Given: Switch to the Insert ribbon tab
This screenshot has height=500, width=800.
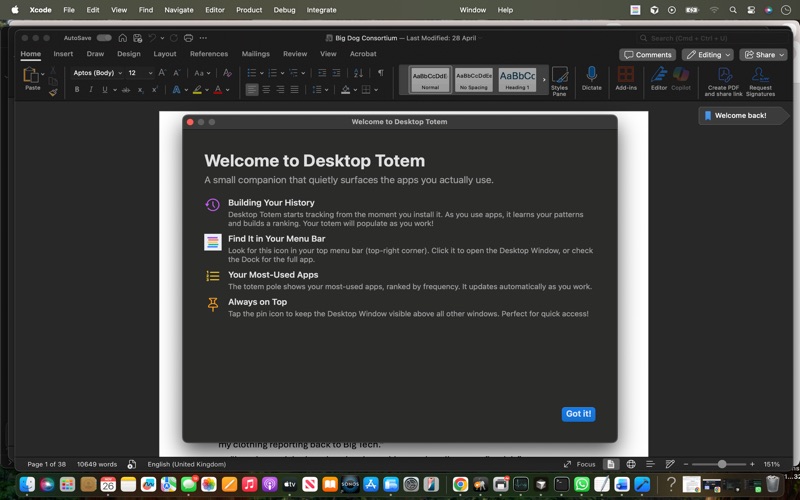Looking at the screenshot, I should [63, 54].
